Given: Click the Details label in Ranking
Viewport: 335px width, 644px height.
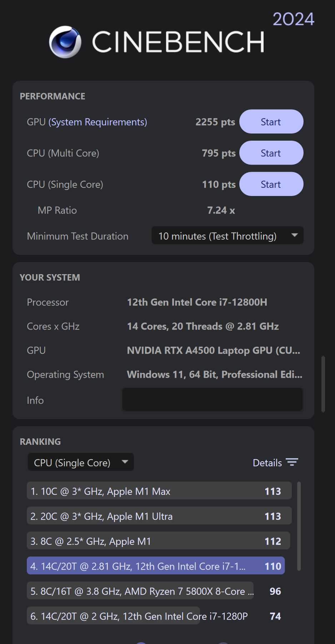Looking at the screenshot, I should click(267, 463).
